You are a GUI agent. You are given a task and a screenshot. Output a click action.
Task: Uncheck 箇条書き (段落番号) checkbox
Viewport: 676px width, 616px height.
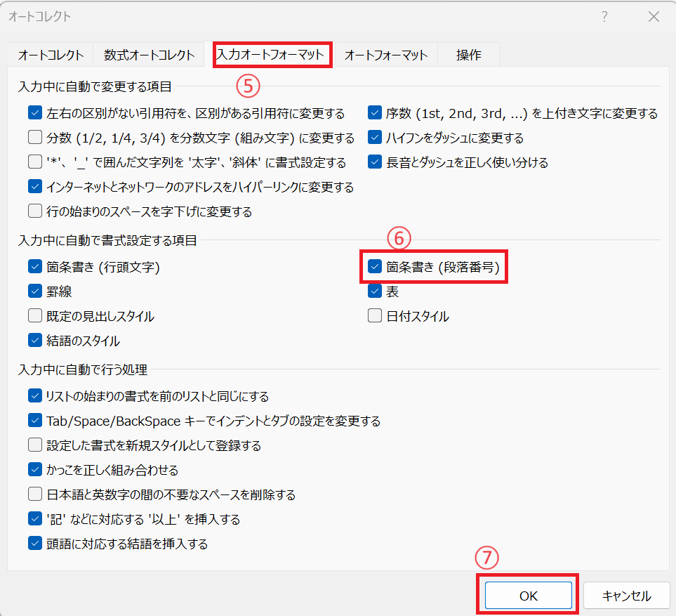376,267
